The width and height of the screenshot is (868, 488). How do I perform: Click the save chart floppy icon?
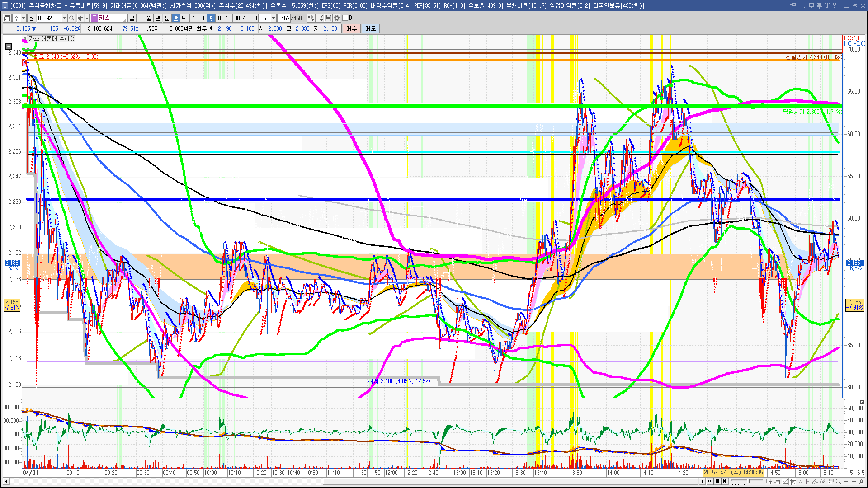[x=328, y=18]
